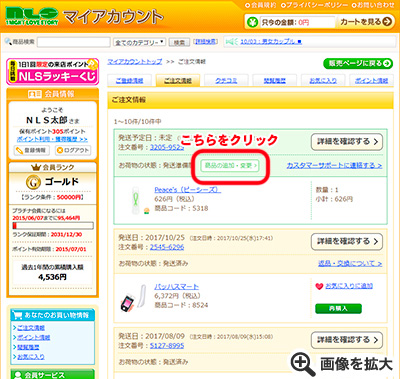Screen dimensions: 400x379
Task: Switch to the 閲覧履歴 tab
Action: click(275, 81)
